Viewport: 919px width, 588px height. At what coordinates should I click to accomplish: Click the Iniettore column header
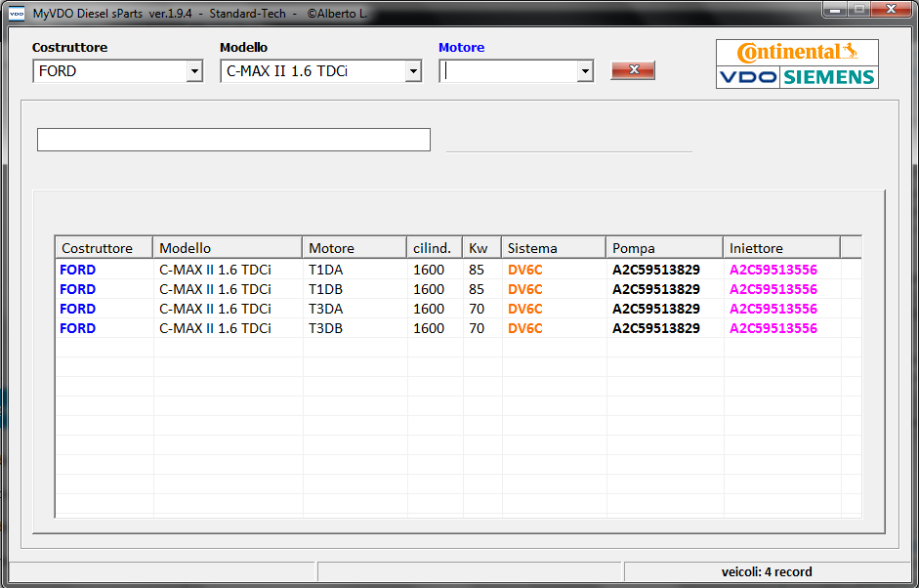pyautogui.click(x=781, y=248)
